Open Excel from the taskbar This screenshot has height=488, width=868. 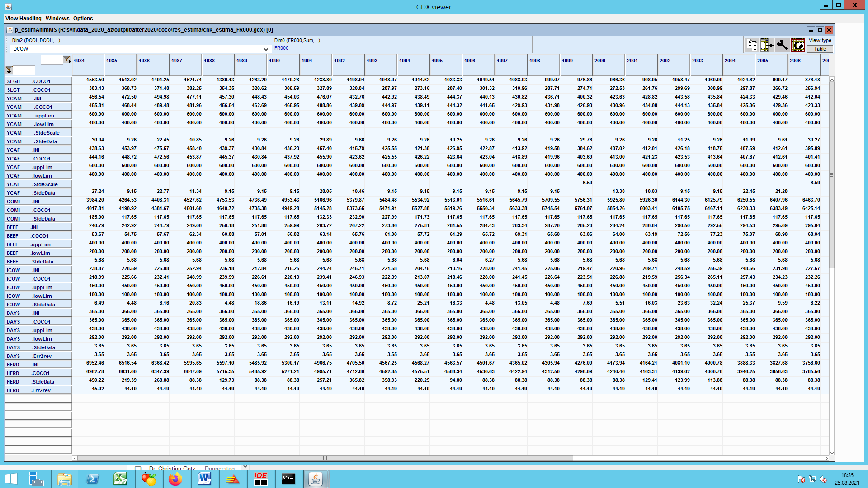[120, 479]
